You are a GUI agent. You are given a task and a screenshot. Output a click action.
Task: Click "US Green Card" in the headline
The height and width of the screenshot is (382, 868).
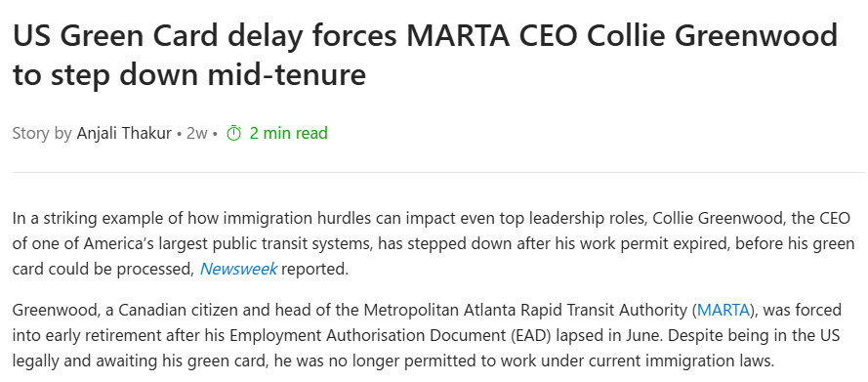[115, 36]
